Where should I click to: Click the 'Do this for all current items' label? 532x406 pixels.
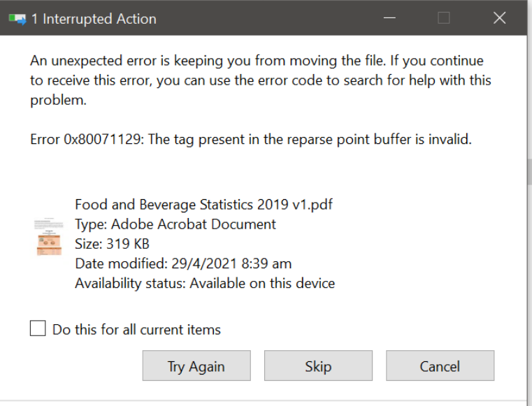pyautogui.click(x=136, y=329)
